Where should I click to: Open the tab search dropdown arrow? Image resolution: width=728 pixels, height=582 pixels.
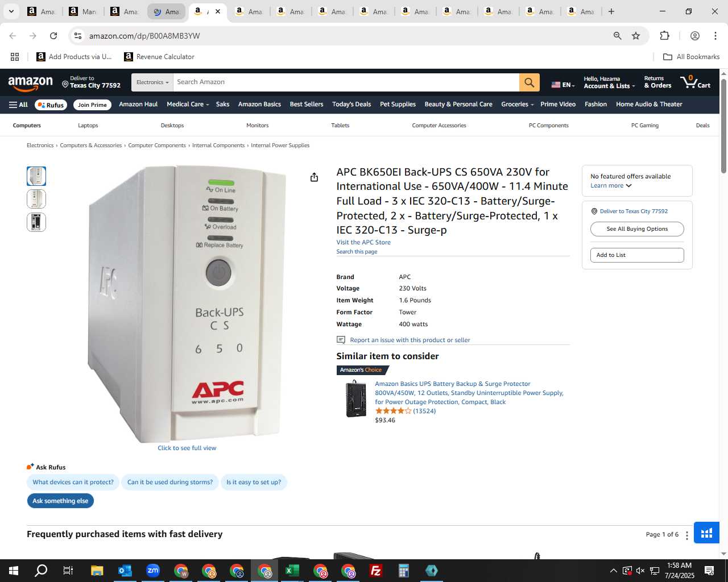tap(11, 11)
